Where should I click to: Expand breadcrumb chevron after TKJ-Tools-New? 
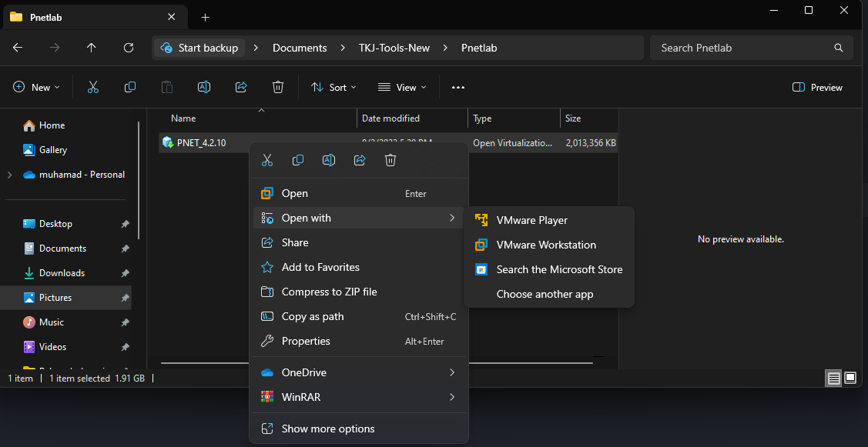coord(445,48)
